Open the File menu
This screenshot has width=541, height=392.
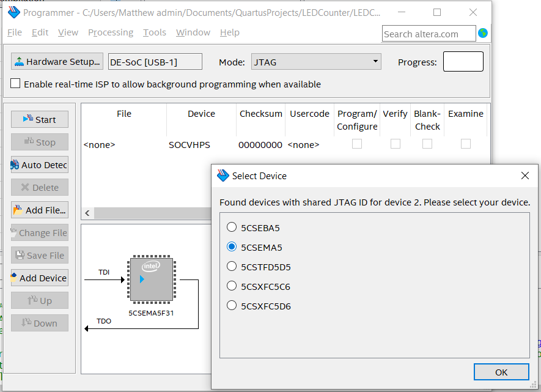15,32
